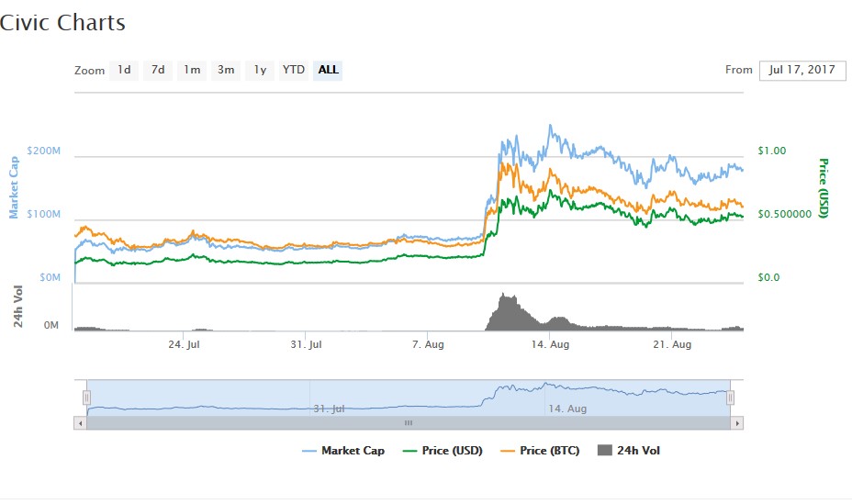852x504 pixels.
Task: Click the 14. Aug label in navigator
Action: pos(567,409)
